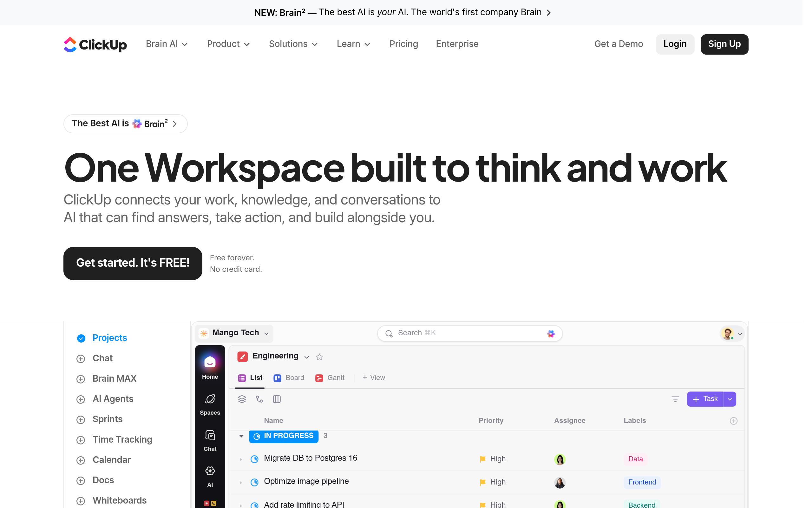The height and width of the screenshot is (508, 812).
Task: Click the High priority flag for Optimize image pipeline
Action: (482, 483)
